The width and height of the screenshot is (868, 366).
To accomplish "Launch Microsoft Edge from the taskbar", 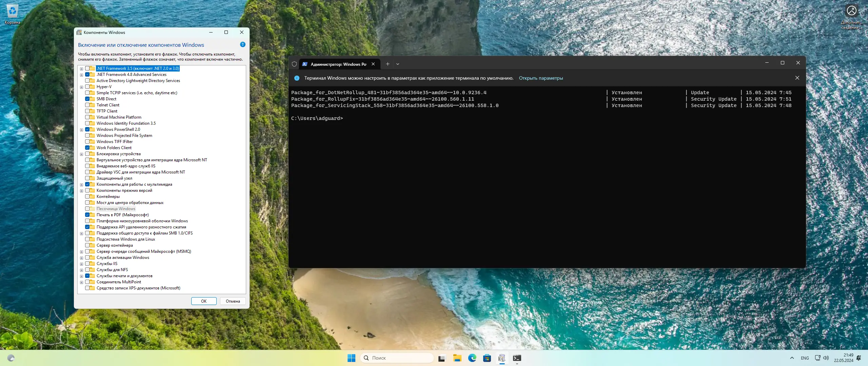I will (x=472, y=358).
